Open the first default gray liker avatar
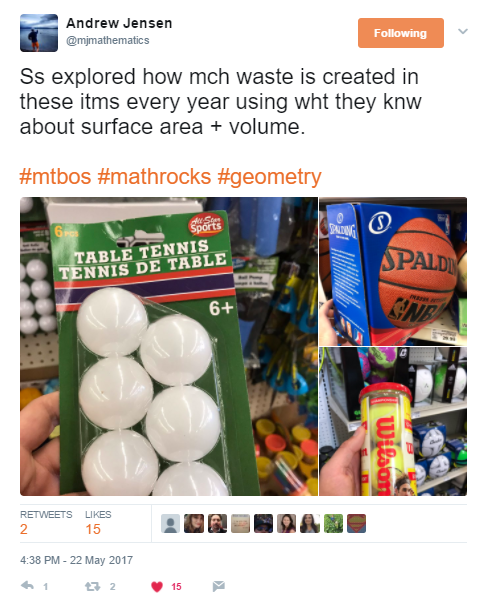The width and height of the screenshot is (491, 609). 170,524
